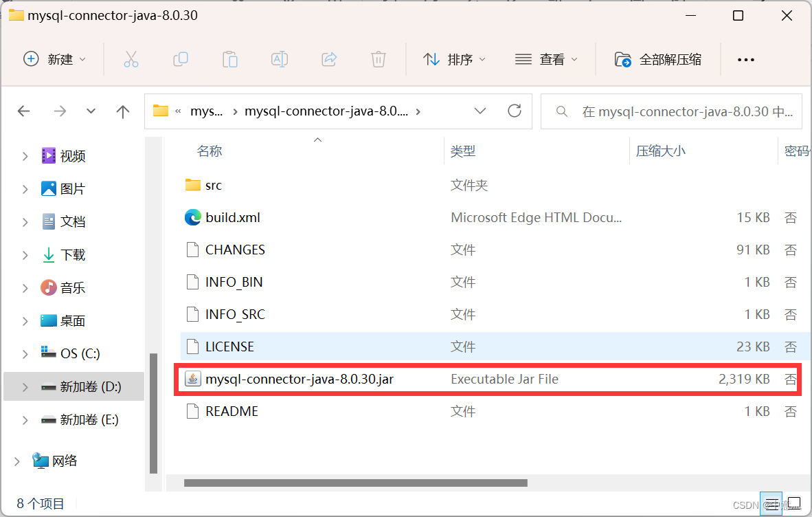Sort by 压缩大小 column header
Screen dimensions: 812x517
coord(660,151)
